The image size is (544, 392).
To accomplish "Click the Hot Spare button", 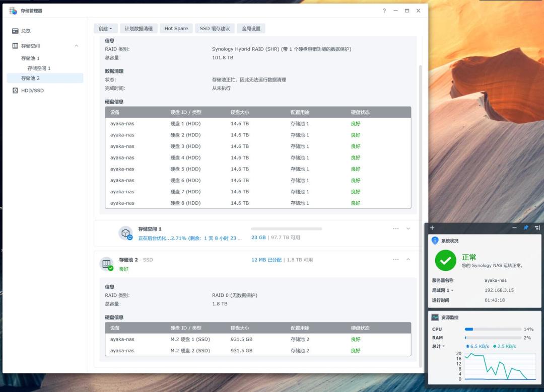I will pyautogui.click(x=176, y=28).
